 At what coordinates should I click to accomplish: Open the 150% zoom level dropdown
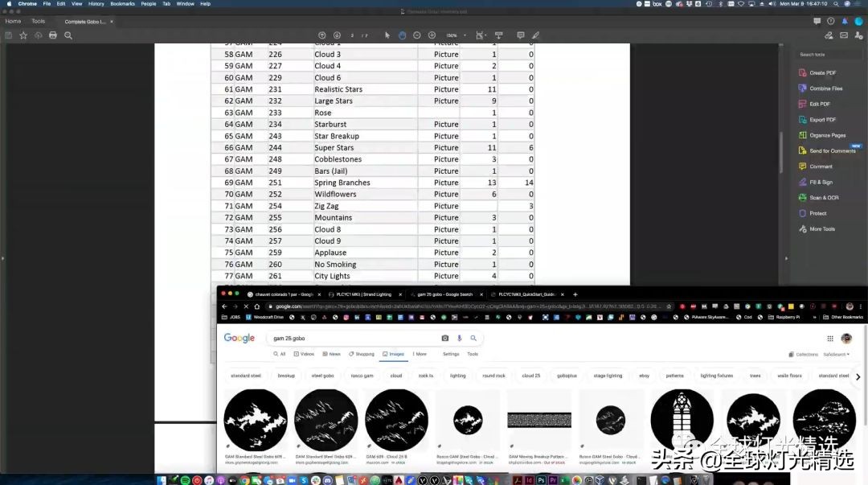457,35
